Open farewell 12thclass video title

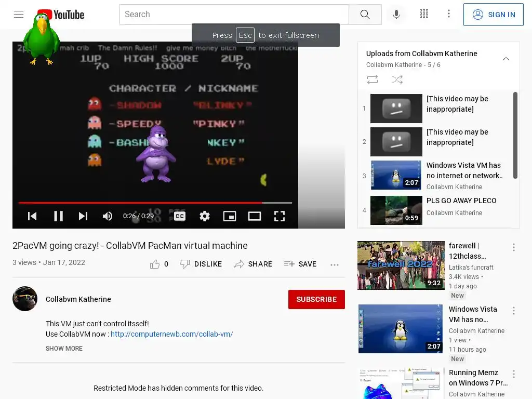[467, 251]
